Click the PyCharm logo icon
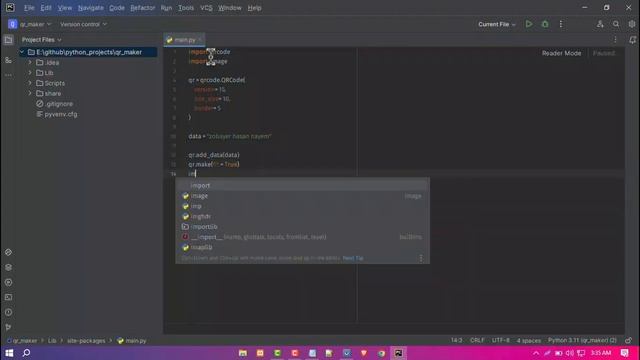640x360 pixels. 10,7
